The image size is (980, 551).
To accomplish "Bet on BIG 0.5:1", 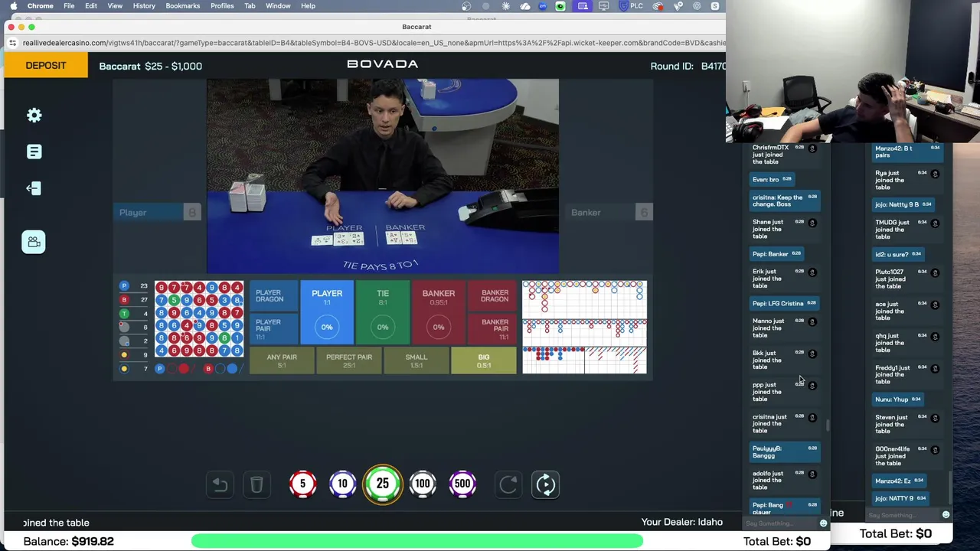I will pos(484,360).
